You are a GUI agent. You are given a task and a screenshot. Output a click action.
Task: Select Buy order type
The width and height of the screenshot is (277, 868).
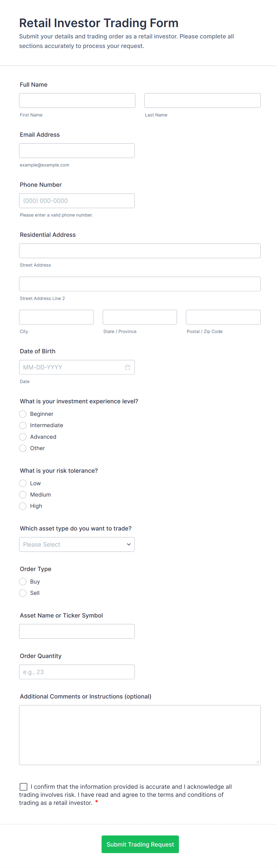click(23, 581)
